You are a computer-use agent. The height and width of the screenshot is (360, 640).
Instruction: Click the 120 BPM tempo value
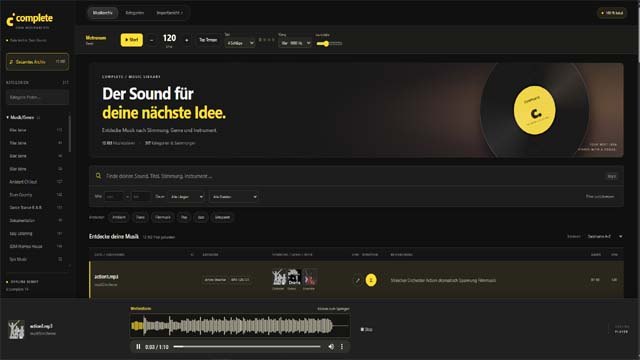tap(169, 38)
